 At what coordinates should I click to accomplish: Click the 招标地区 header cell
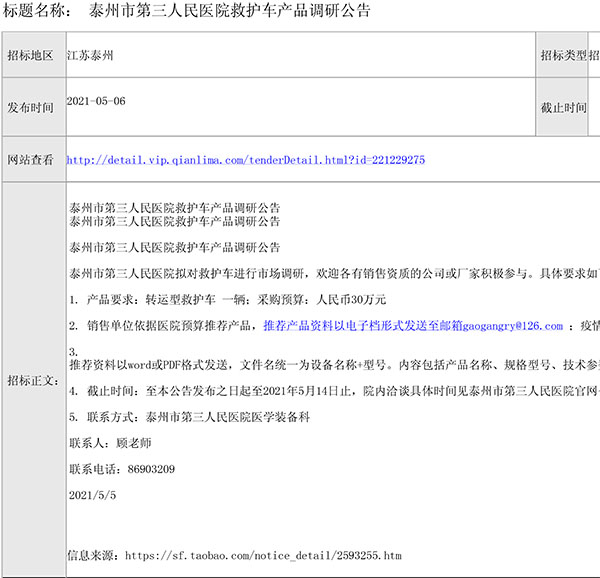[x=34, y=55]
